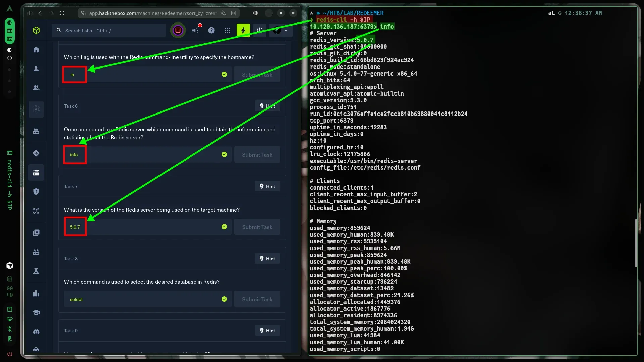Toggle the browser sidebar panel icon

click(30, 13)
